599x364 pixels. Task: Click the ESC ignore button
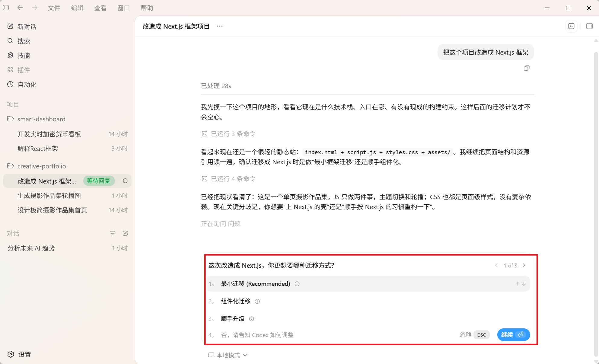(482, 335)
